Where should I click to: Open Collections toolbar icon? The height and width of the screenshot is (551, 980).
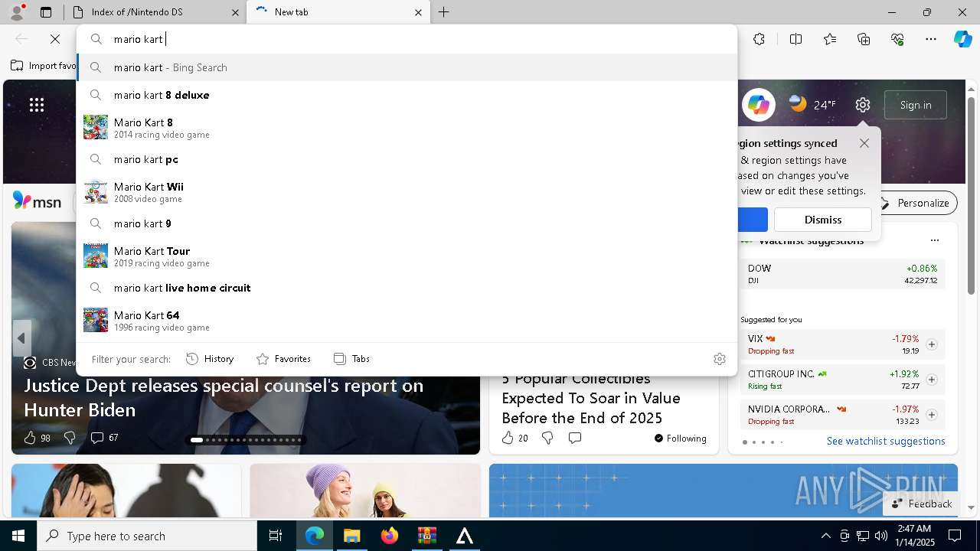864,39
